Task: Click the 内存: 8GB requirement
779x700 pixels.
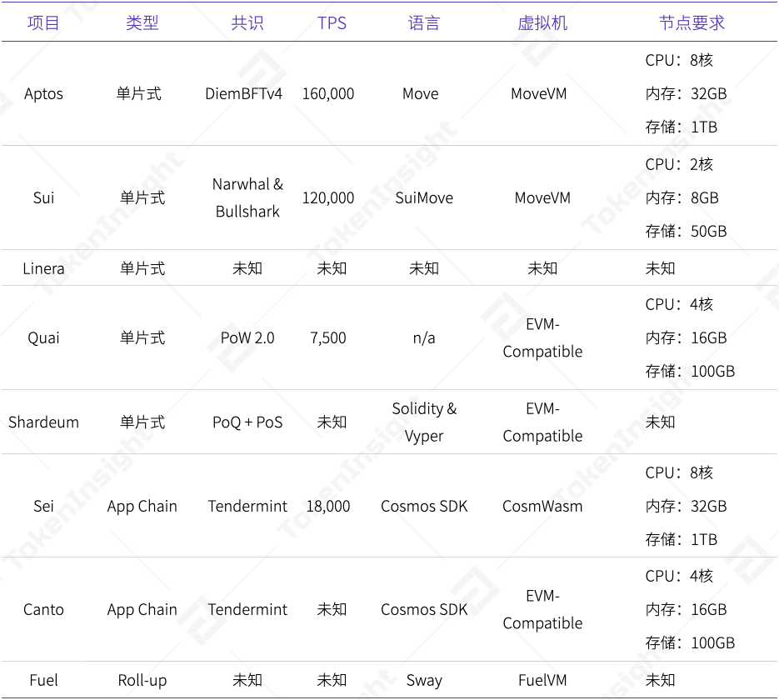Action: pos(682,197)
